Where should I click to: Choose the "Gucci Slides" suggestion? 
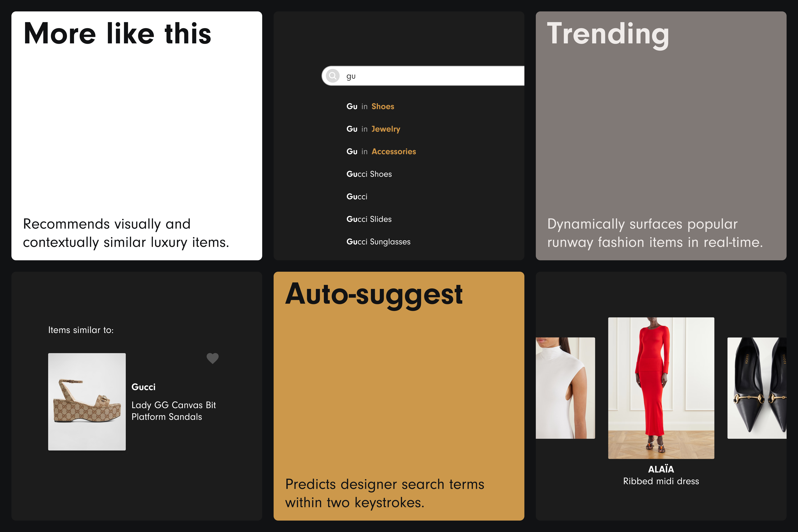tap(369, 219)
